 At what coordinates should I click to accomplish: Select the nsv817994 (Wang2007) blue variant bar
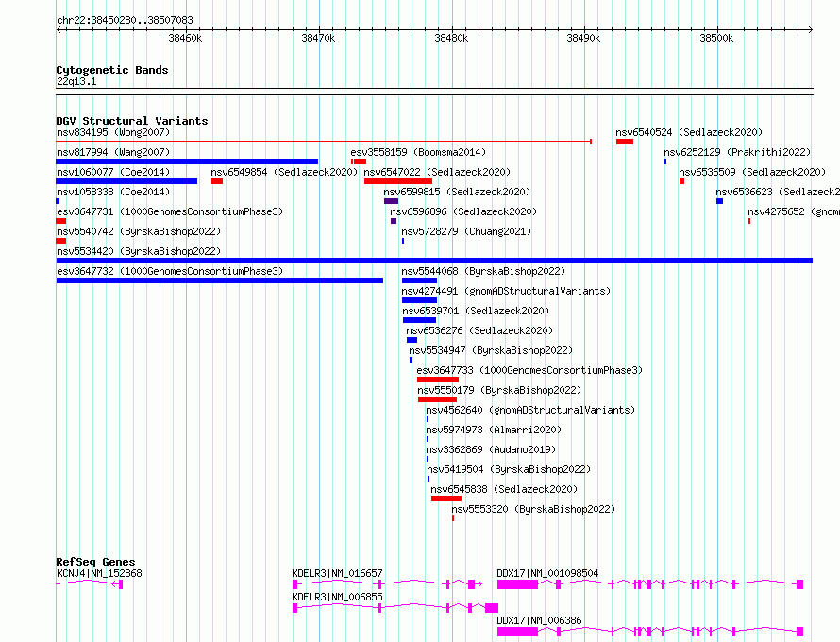[x=187, y=161]
